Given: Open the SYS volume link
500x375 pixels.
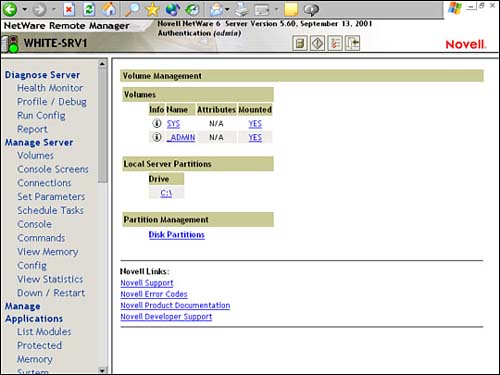Looking at the screenshot, I should (x=173, y=124).
